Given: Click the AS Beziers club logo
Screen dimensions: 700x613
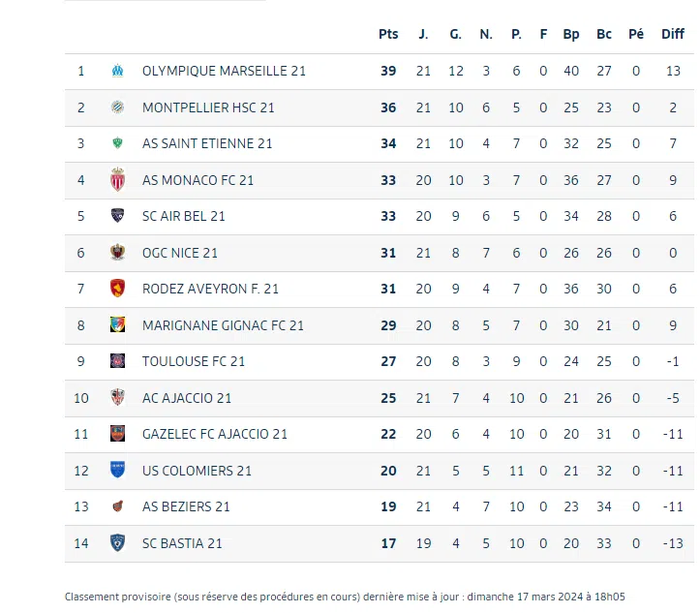Looking at the screenshot, I should [x=117, y=506].
